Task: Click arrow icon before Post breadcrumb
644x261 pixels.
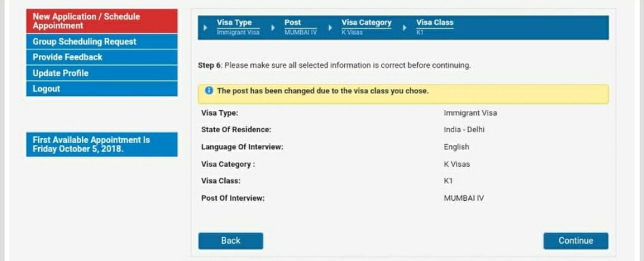Action: (273, 28)
